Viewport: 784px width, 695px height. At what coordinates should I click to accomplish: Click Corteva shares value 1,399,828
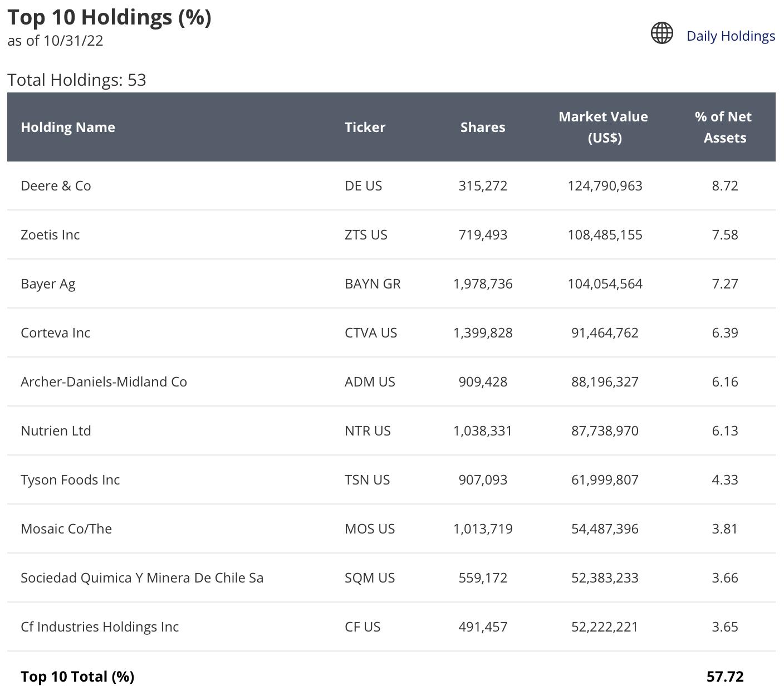click(x=483, y=332)
